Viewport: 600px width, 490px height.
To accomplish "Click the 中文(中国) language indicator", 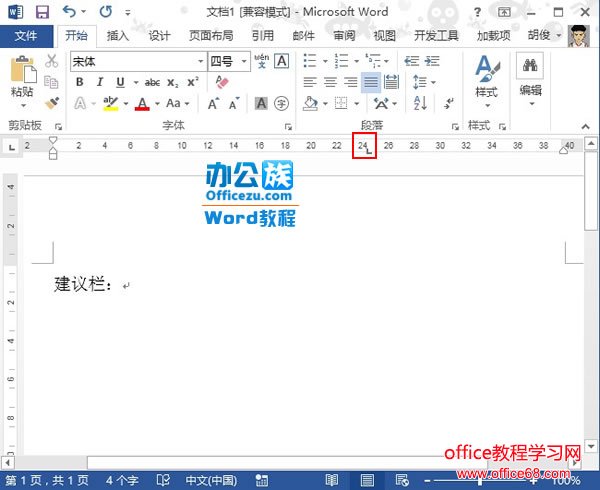I will [211, 480].
